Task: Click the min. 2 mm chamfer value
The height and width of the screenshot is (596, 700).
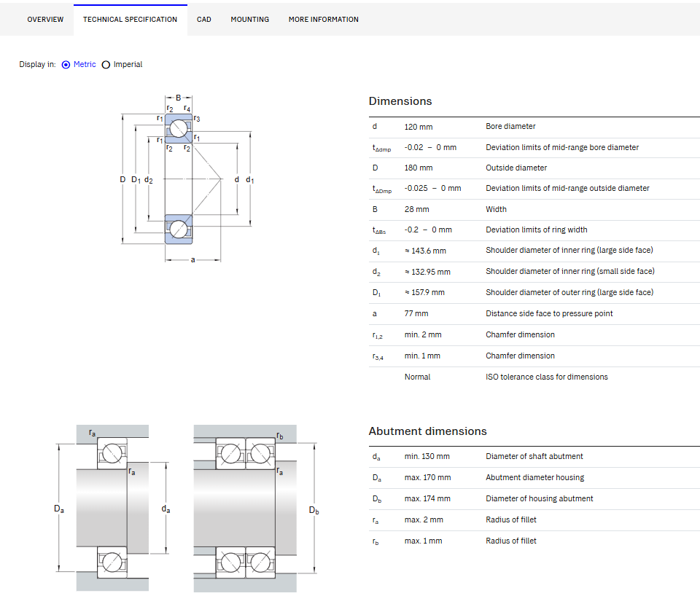Action: [423, 335]
